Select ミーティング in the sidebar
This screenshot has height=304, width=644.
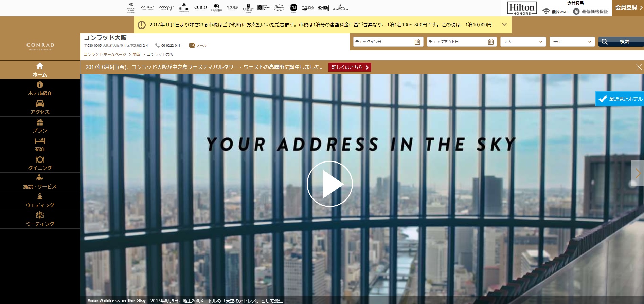pyautogui.click(x=40, y=220)
